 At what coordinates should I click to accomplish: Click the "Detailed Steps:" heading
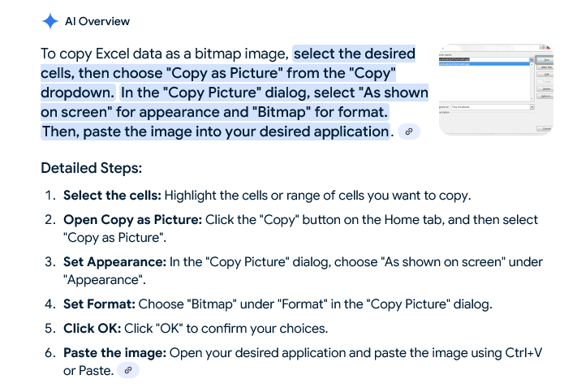pyautogui.click(x=91, y=169)
